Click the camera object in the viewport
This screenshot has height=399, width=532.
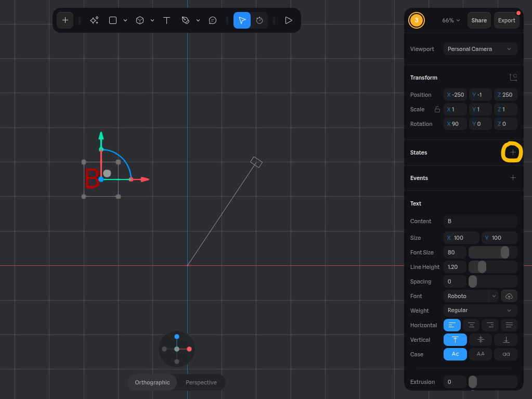coord(256,162)
